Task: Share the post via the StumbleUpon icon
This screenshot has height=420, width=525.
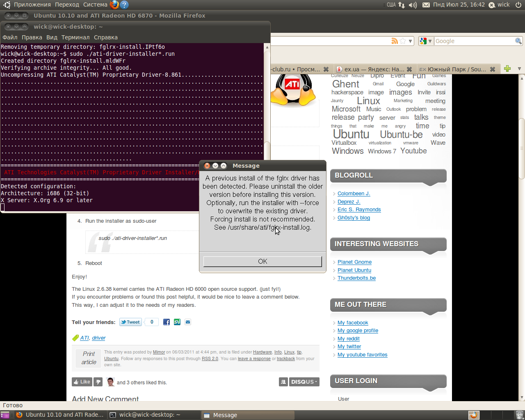Action: [x=177, y=322]
